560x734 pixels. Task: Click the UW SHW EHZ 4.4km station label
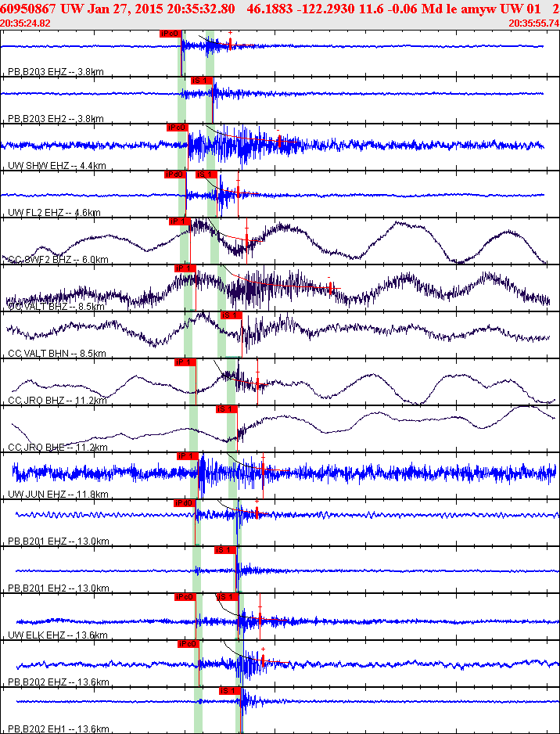(56, 166)
